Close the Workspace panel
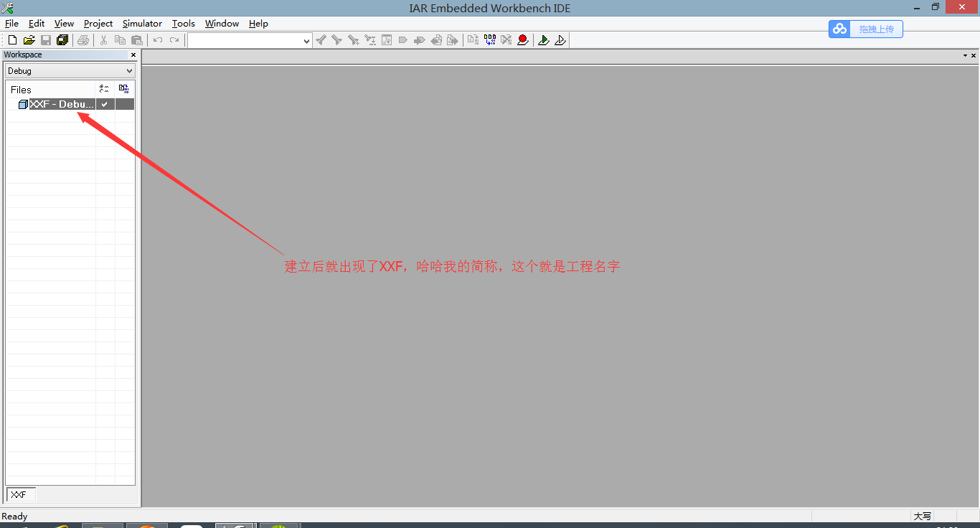 click(133, 55)
